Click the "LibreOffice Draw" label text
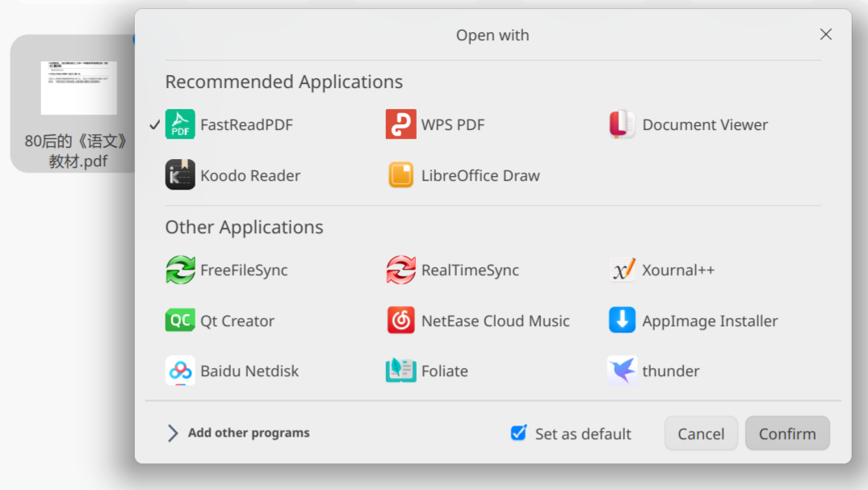The width and height of the screenshot is (868, 490). click(x=480, y=175)
